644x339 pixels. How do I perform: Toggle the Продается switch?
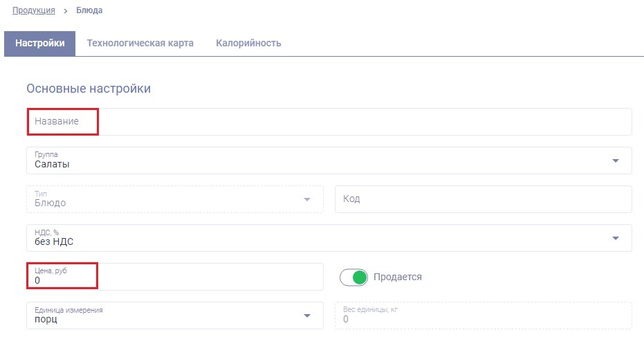(x=353, y=277)
